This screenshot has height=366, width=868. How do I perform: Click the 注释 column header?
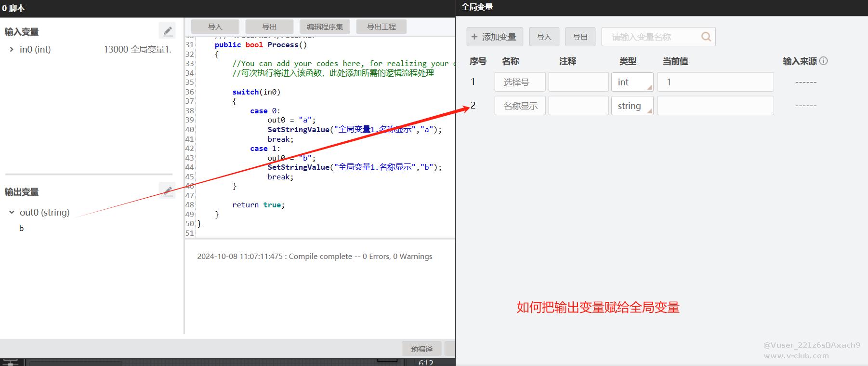pyautogui.click(x=567, y=61)
